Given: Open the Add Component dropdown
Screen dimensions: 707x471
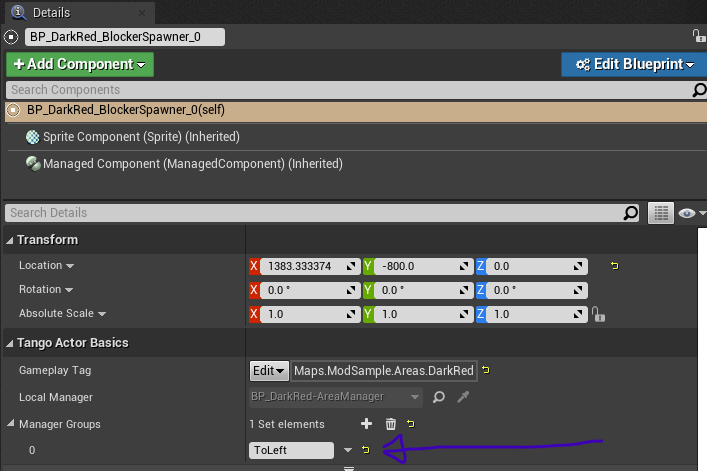Looking at the screenshot, I should click(80, 64).
